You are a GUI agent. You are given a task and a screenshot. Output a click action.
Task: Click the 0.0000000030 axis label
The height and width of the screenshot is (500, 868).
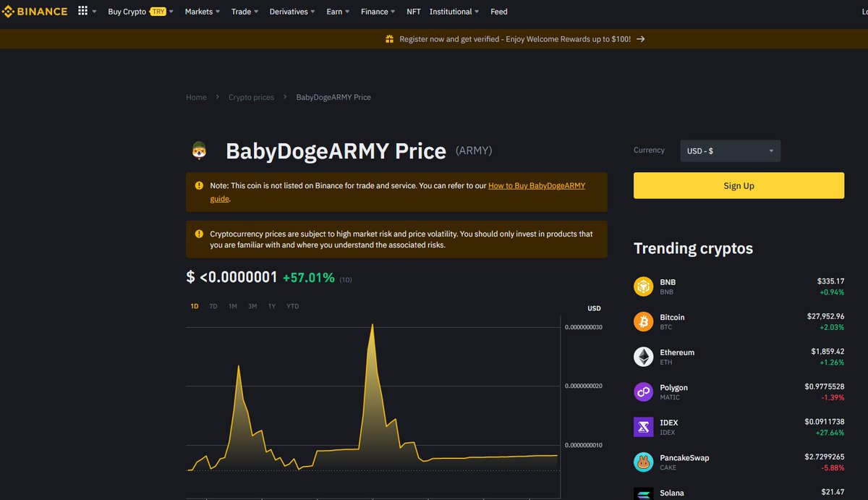584,327
